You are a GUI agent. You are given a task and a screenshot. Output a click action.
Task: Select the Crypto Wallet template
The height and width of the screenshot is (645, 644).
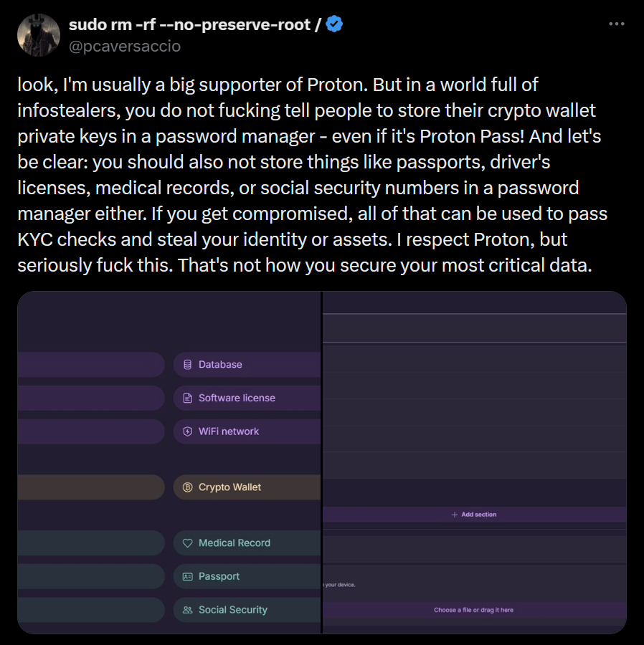(247, 487)
